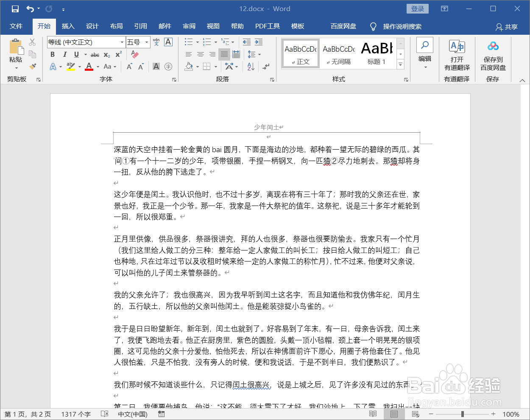The image size is (530, 420).
Task: Switch to Read Mode view in status bar
Action: click(x=373, y=414)
